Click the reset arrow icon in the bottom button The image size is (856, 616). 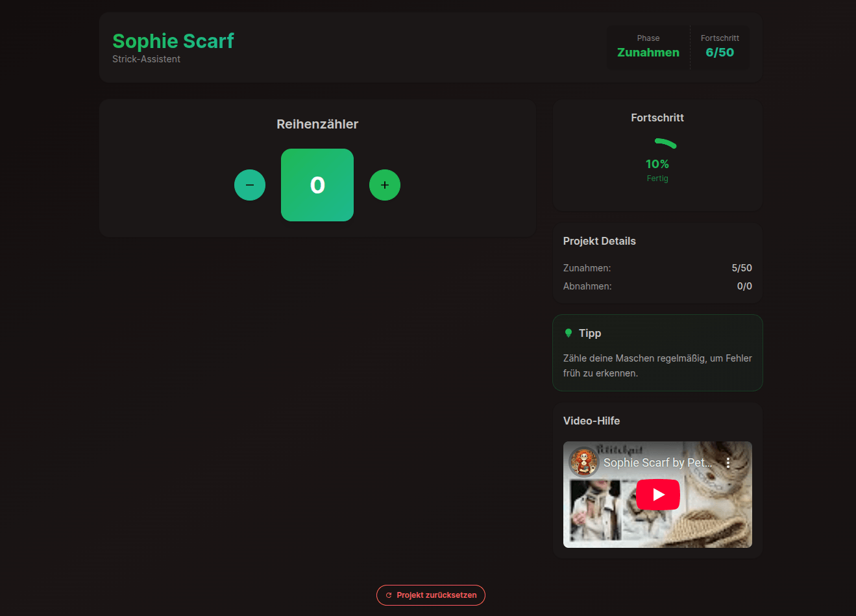(388, 595)
